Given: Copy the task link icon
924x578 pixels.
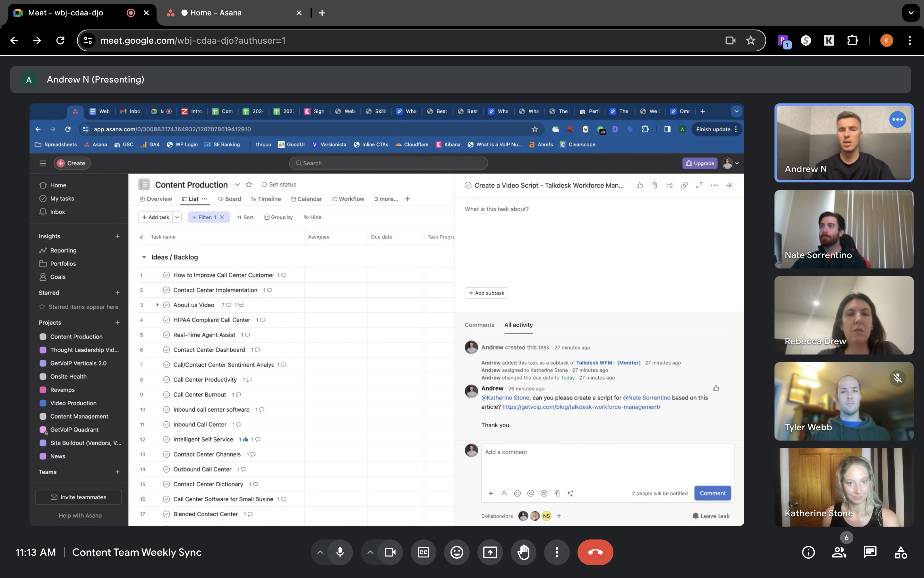Looking at the screenshot, I should coord(684,185).
